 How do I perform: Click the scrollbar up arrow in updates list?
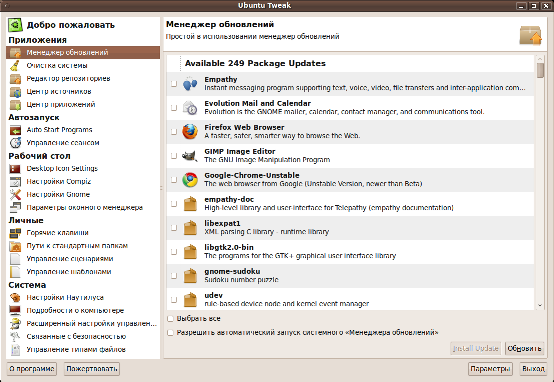(x=540, y=58)
